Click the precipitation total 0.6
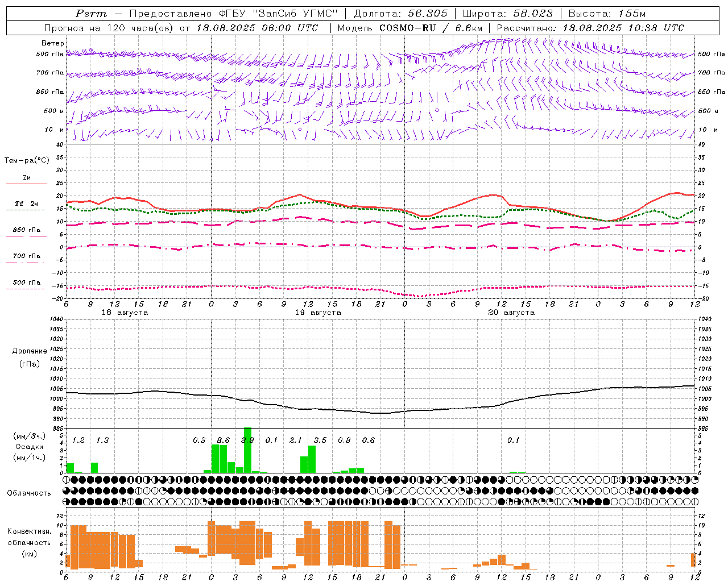This screenshot has width=728, height=582. coord(369,440)
